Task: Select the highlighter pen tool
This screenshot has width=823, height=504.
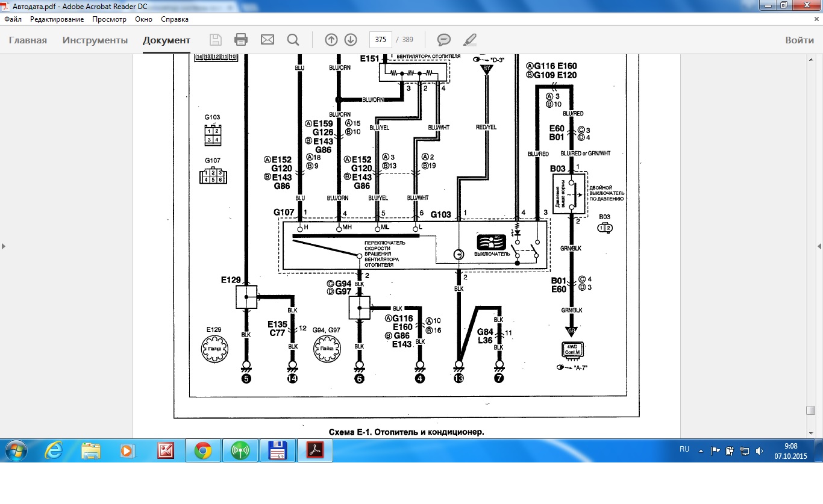Action: [469, 40]
